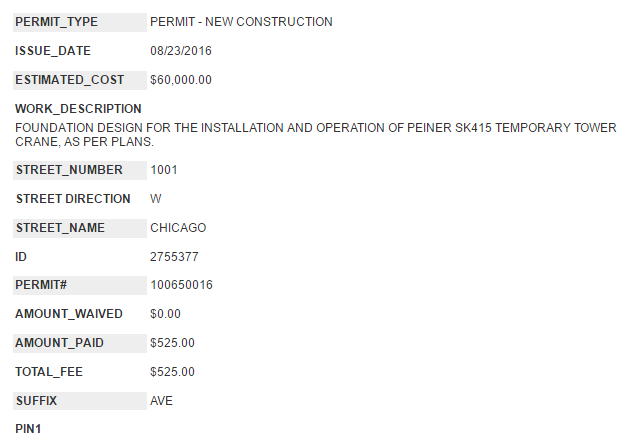
Task: Select the 'PERMIT - NEW CONSTRUCTION' value
Action: 241,22
